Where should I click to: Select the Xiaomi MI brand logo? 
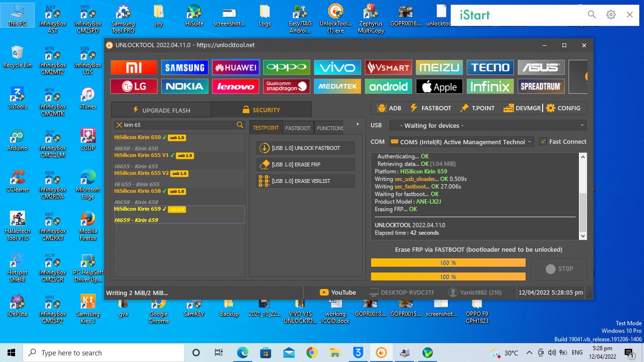pos(134,67)
